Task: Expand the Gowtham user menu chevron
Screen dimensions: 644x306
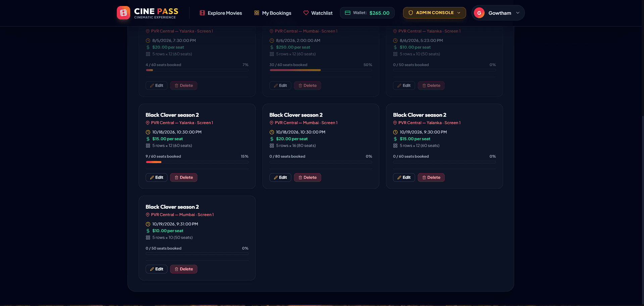Action: 518,13
